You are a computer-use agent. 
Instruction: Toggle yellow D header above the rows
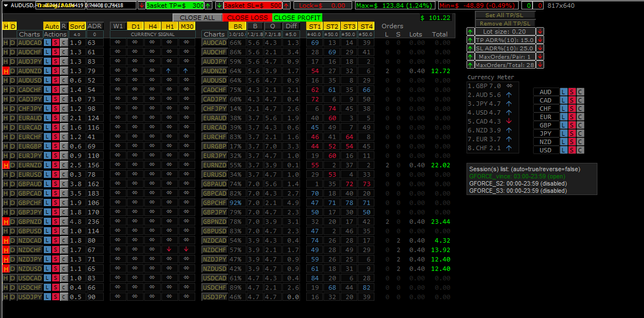[x=13, y=26]
